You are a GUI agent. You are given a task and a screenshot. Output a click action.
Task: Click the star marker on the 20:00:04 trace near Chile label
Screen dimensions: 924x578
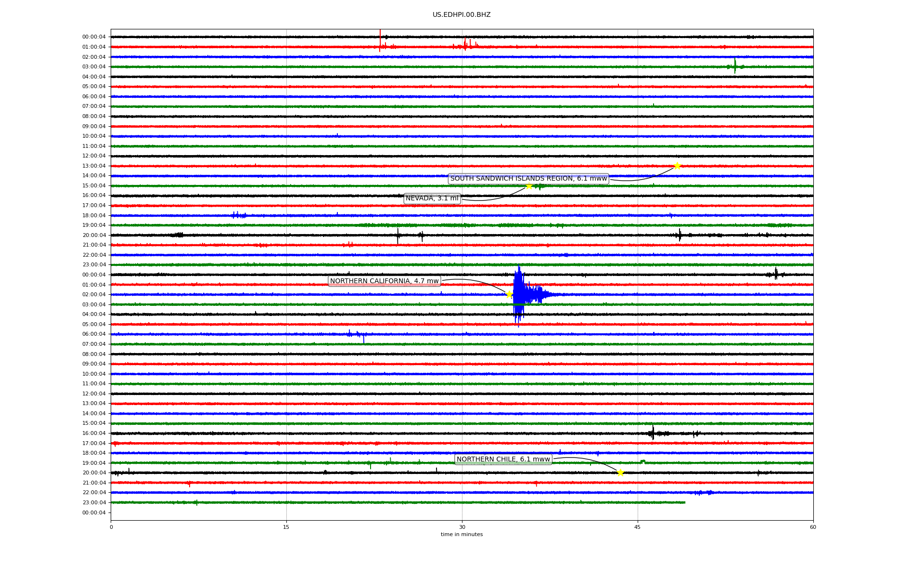tap(620, 473)
